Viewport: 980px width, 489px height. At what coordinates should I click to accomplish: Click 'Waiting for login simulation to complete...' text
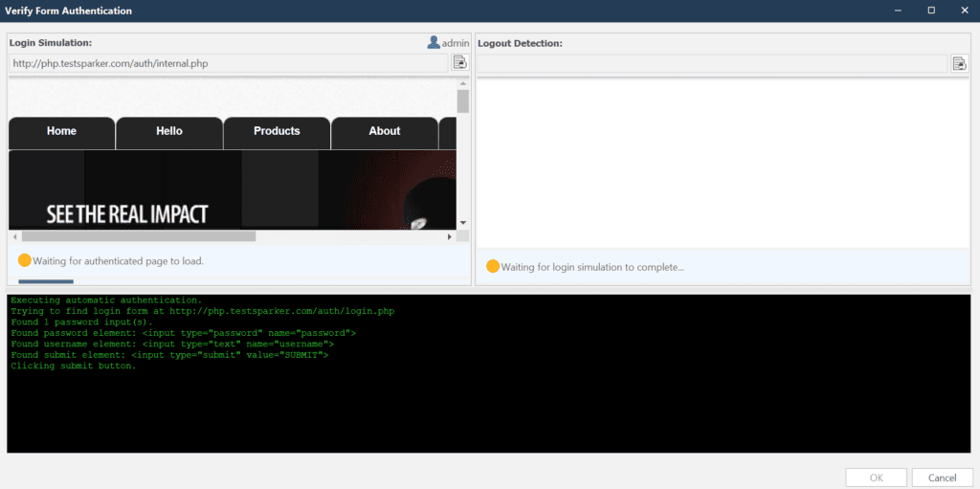pos(592,267)
